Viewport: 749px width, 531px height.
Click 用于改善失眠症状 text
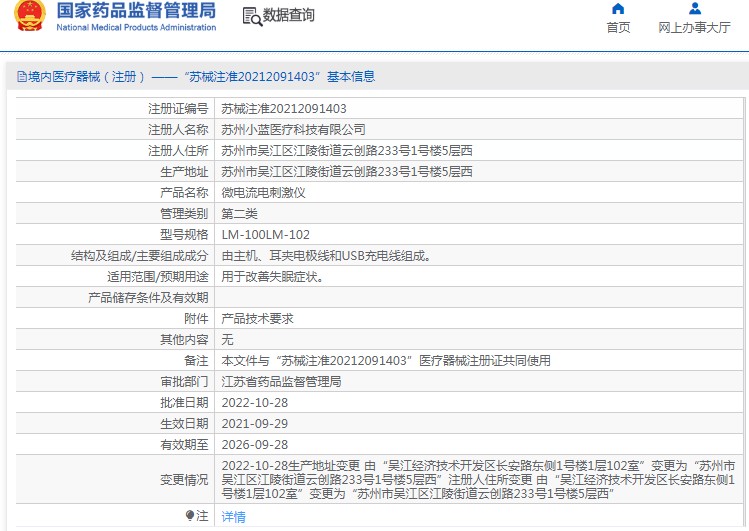[x=272, y=277]
